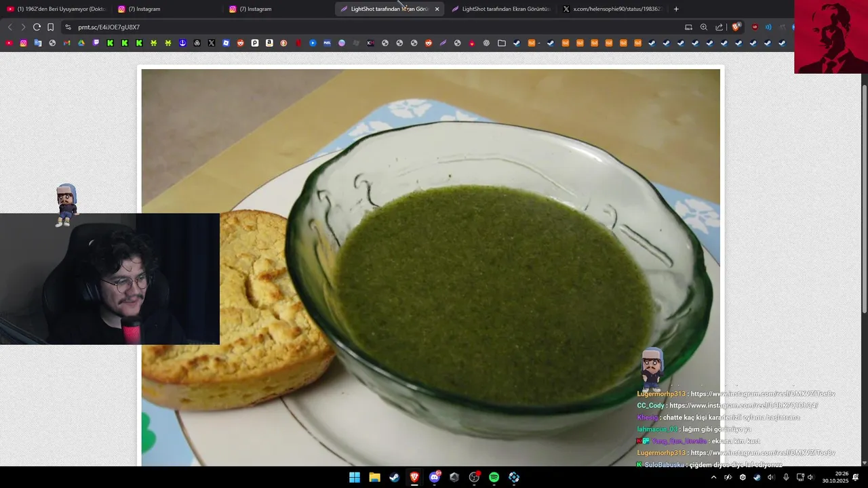The height and width of the screenshot is (488, 868).
Task: Switch to the second Instagram tab
Action: click(278, 9)
